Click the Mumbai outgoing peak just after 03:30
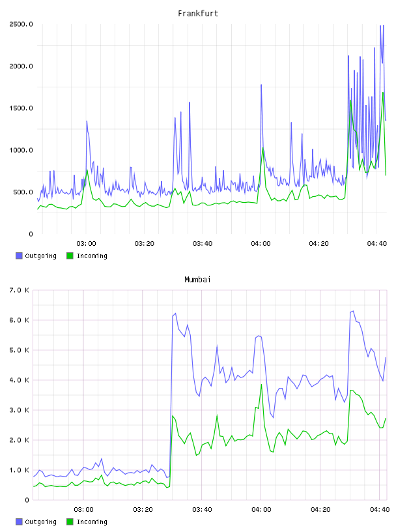 pos(175,314)
